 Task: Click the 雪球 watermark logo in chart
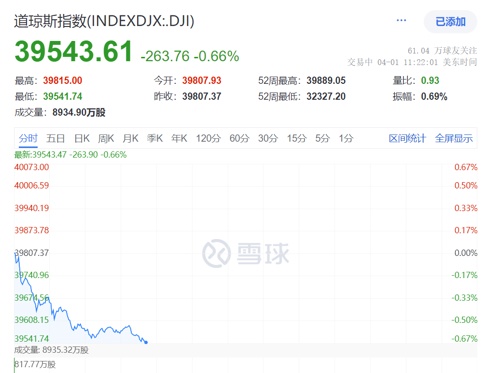pos(245,253)
